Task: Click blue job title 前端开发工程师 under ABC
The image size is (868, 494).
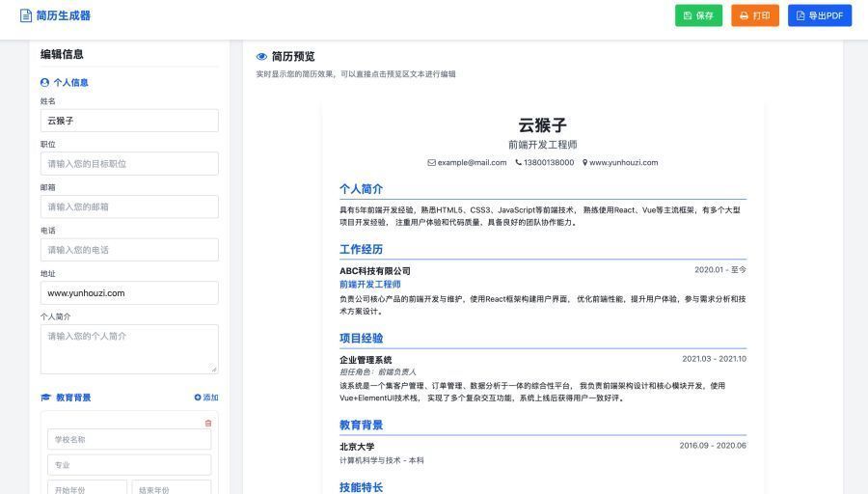Action: [x=369, y=284]
